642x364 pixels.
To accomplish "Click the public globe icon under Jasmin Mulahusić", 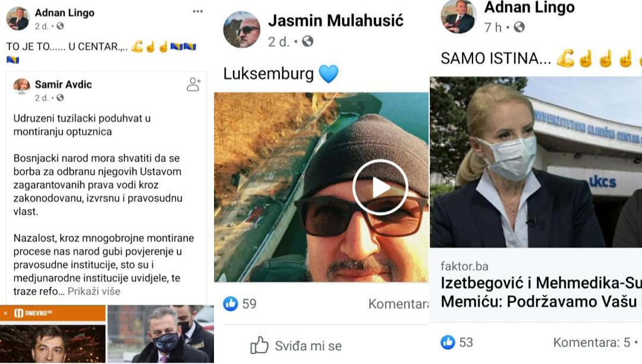I will 307,42.
